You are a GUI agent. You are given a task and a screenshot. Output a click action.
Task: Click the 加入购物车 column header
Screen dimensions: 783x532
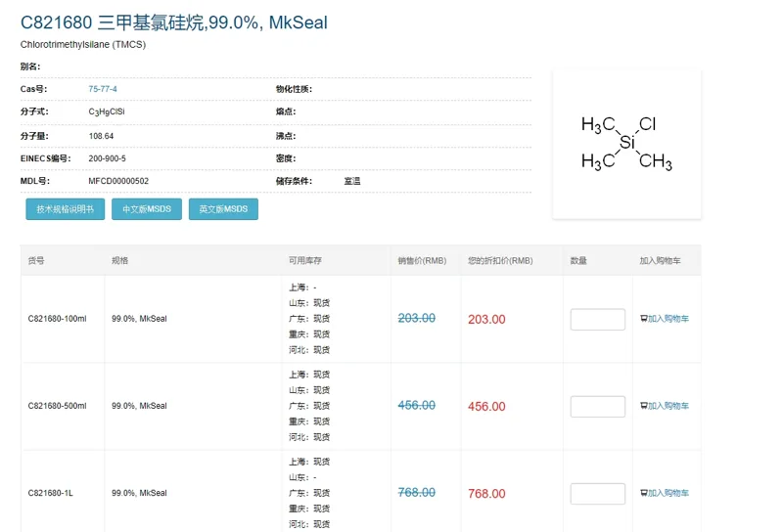[x=660, y=260]
